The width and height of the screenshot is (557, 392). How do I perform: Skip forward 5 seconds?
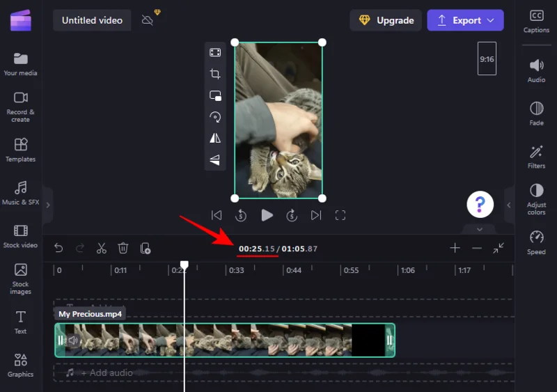(x=292, y=215)
